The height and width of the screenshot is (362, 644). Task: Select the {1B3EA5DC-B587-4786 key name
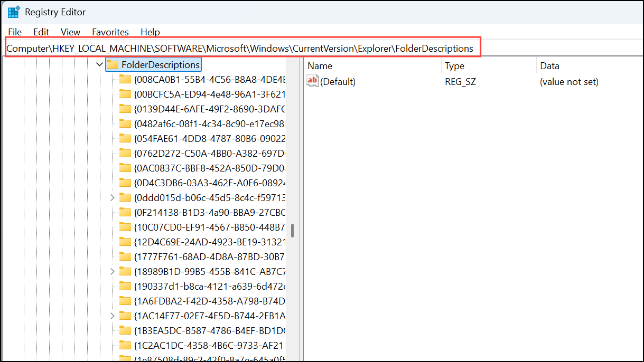pyautogui.click(x=210, y=331)
